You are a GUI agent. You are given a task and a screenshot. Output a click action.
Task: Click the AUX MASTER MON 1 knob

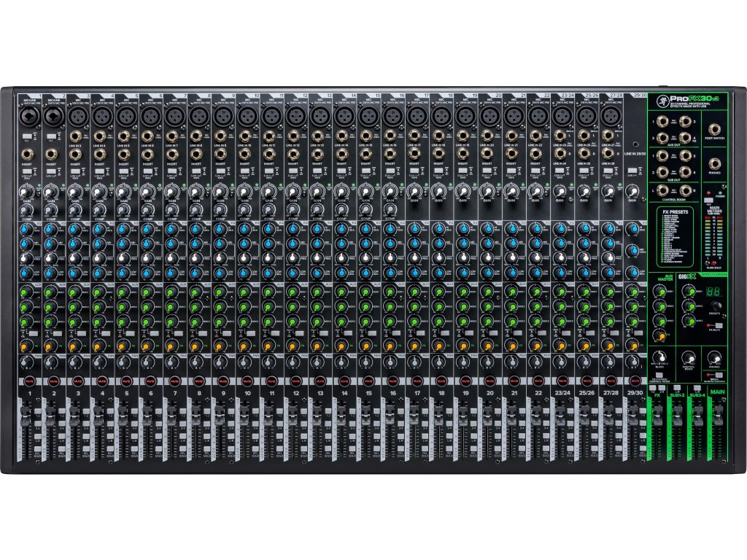tap(659, 291)
